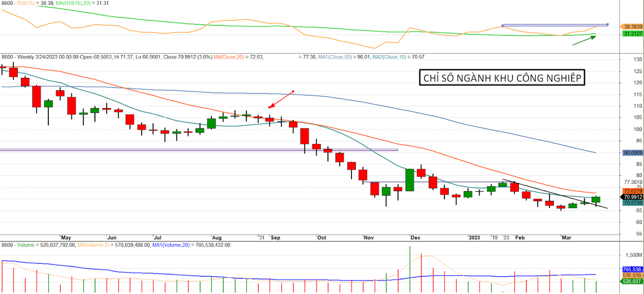
Task: Click the green 31.3127 RSI average tag
Action: (631, 33)
